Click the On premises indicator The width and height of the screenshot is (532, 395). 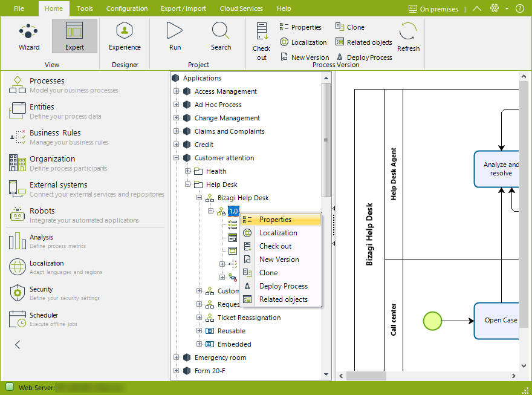(433, 9)
